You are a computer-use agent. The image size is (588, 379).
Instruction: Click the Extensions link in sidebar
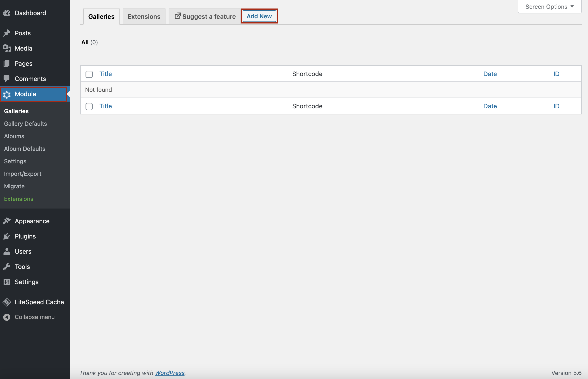tap(18, 198)
